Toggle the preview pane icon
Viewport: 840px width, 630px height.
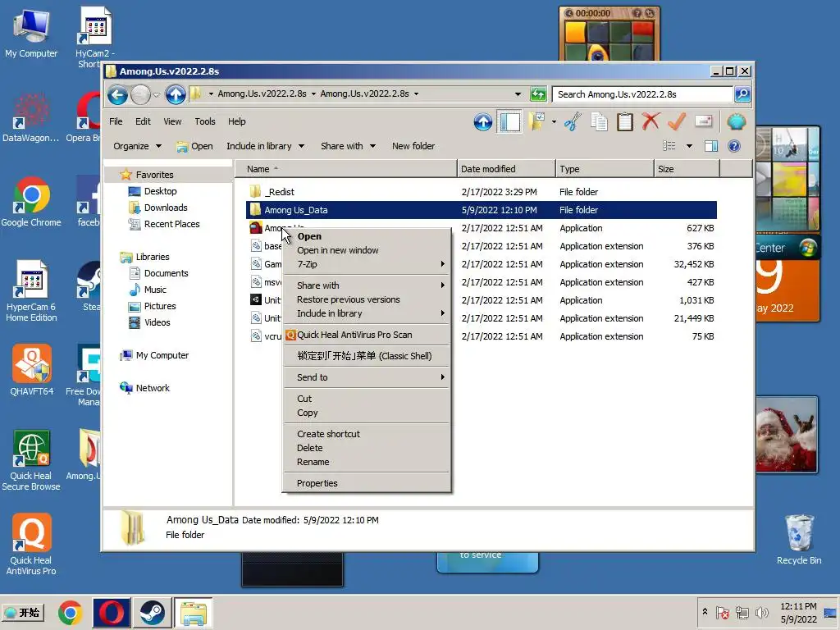[x=711, y=146]
